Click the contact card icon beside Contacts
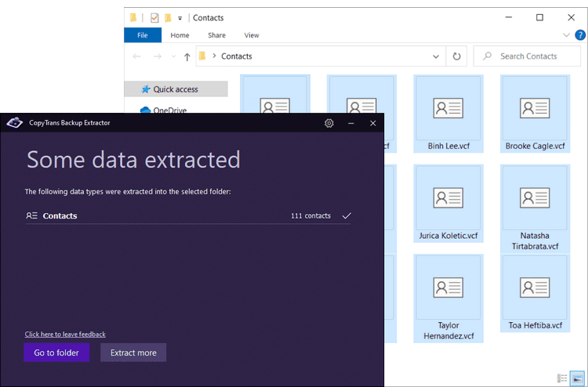This screenshot has height=387, width=588. pos(31,215)
